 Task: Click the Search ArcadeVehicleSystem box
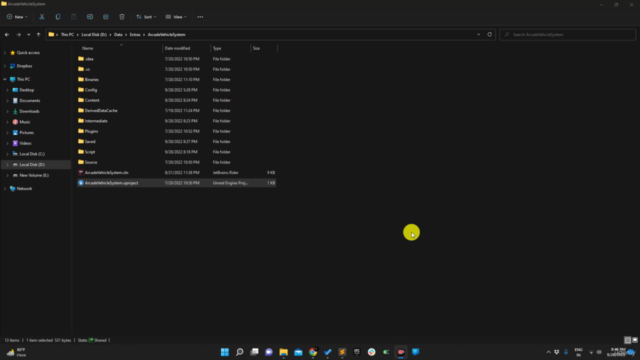coord(567,35)
